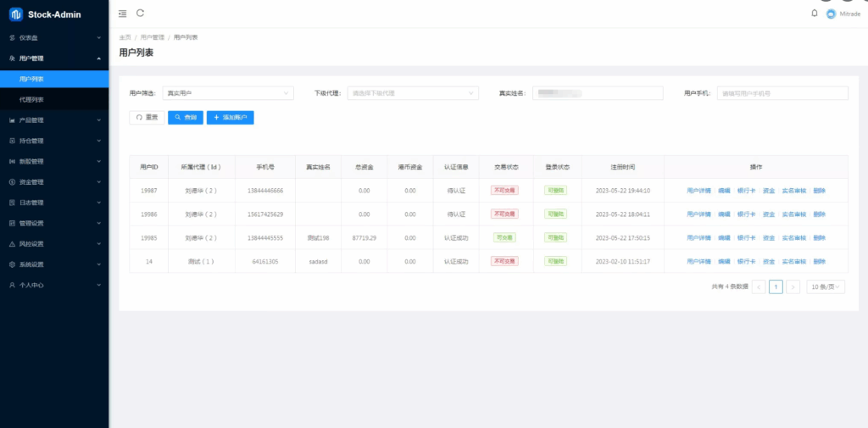This screenshot has width=868, height=428.
Task: Click registration time 2023-02-10 11:51:17
Action: (623, 261)
